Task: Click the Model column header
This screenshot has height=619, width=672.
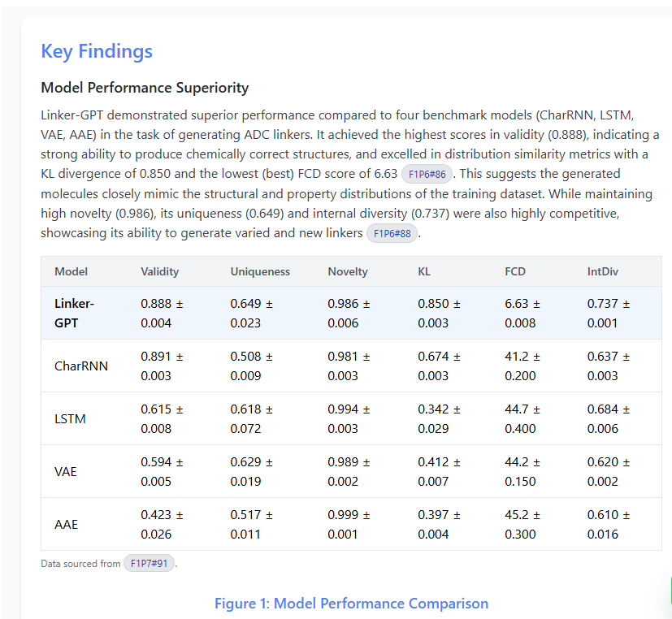Action: (71, 271)
